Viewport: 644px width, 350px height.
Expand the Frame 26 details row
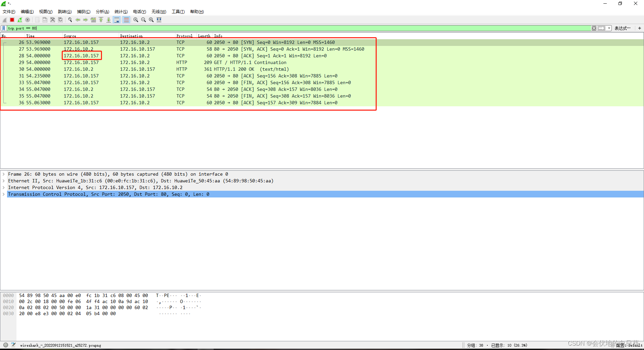(x=4, y=174)
